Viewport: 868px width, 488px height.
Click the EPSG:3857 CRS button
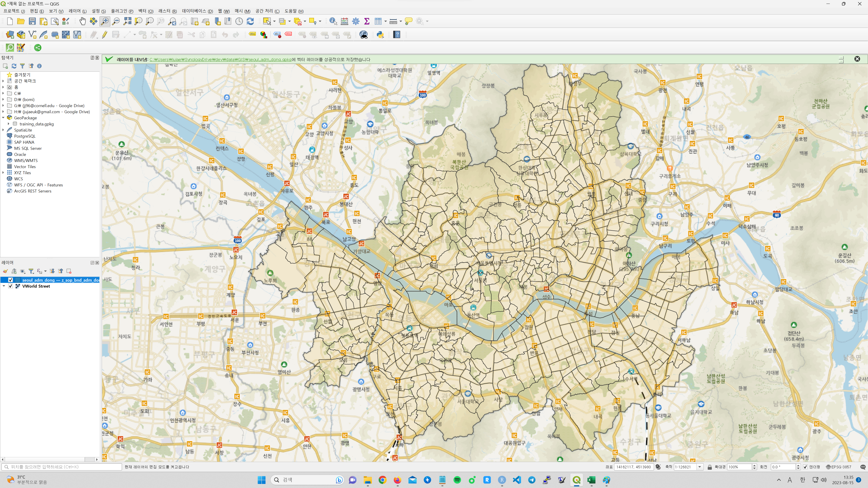click(839, 467)
